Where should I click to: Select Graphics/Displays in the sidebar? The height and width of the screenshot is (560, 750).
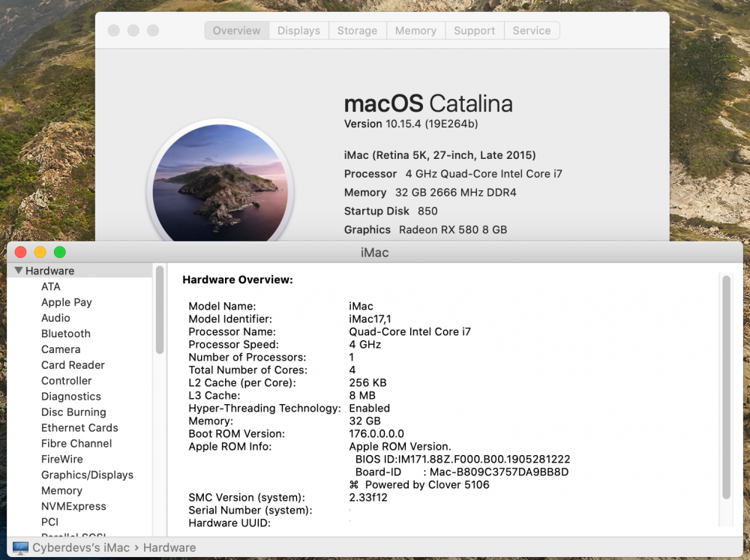tap(87, 475)
